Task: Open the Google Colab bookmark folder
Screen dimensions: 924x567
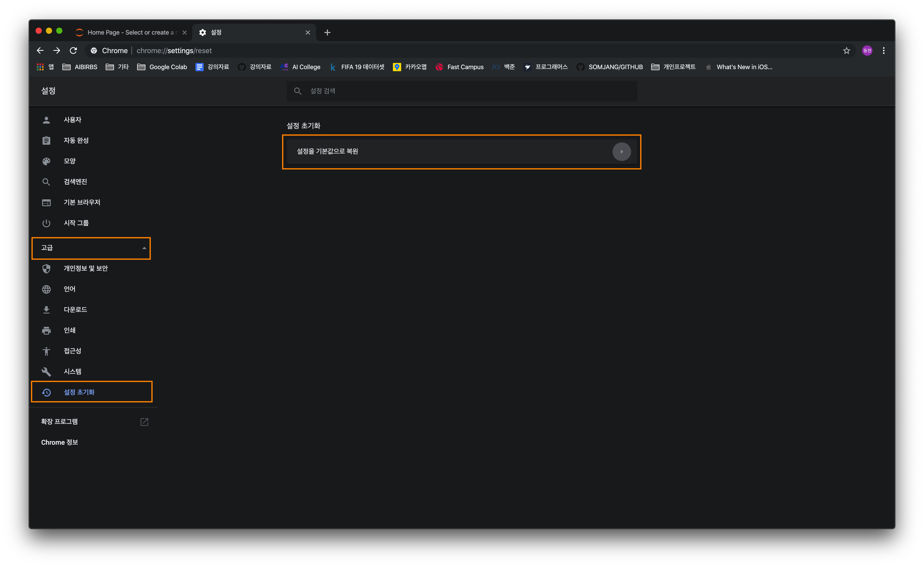Action: click(x=162, y=67)
